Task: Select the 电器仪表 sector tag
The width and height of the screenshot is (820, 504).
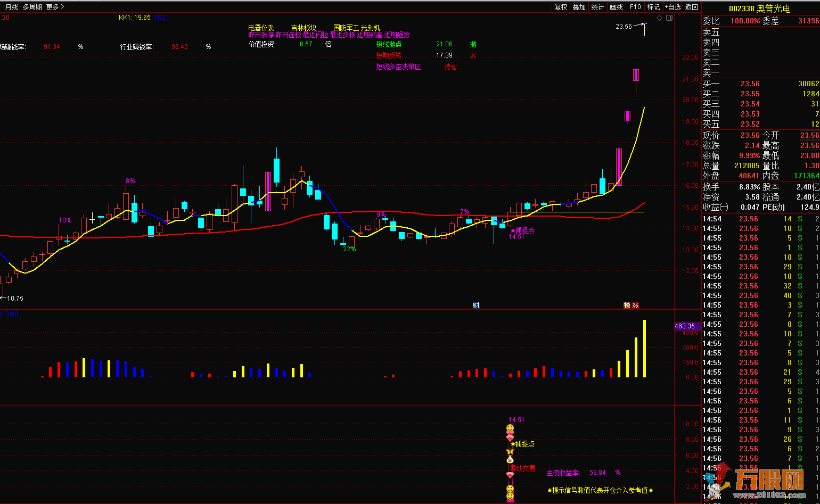Action: (261, 28)
